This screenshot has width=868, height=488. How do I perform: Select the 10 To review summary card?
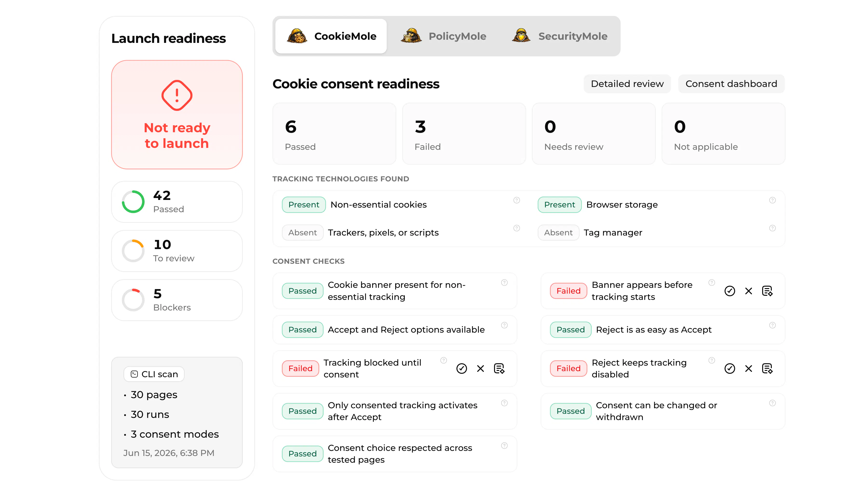pos(177,251)
